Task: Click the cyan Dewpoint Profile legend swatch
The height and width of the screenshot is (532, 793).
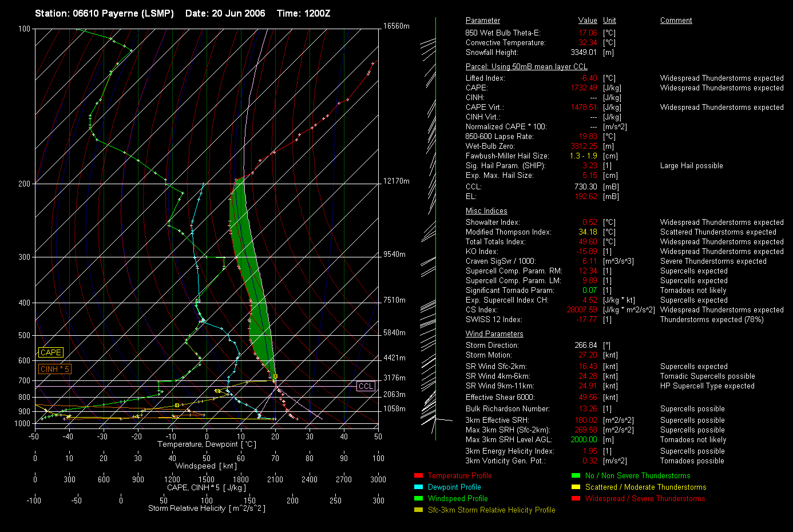Action: click(418, 487)
